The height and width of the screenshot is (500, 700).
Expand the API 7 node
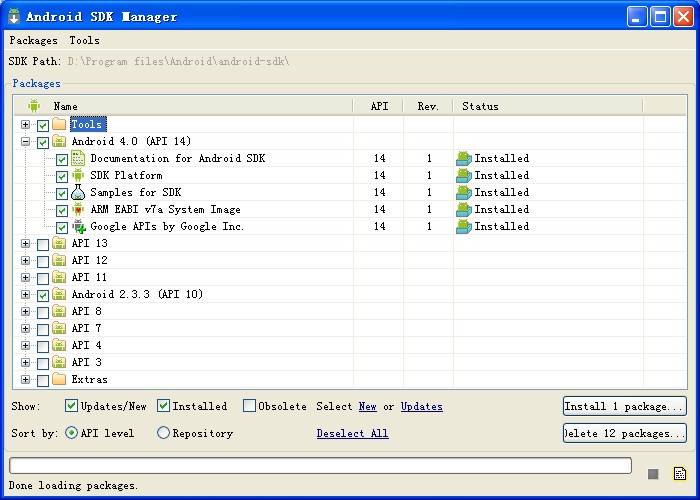25,328
